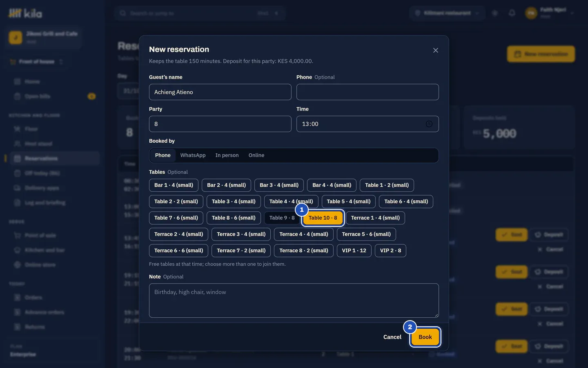
Task: Choose In person booking option
Action: (227, 155)
